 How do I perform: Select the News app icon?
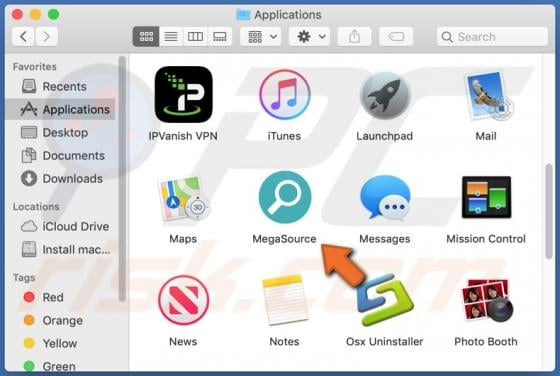[184, 300]
